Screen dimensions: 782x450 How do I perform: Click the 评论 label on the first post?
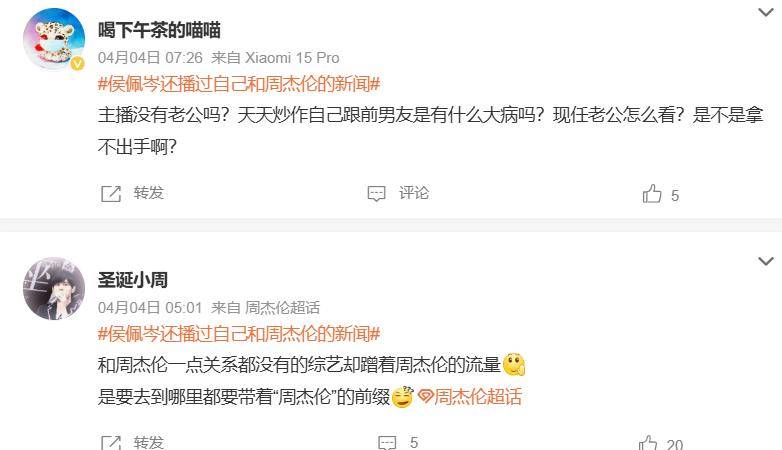[414, 193]
